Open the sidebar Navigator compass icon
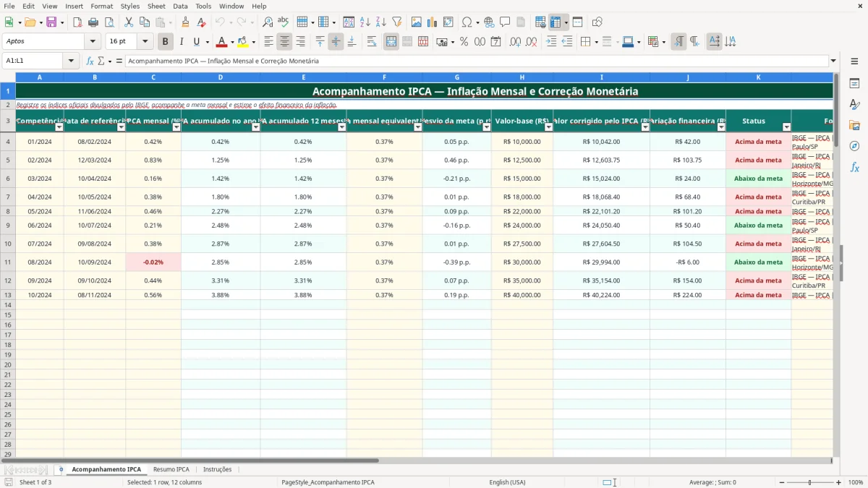868x488 pixels. [x=854, y=146]
